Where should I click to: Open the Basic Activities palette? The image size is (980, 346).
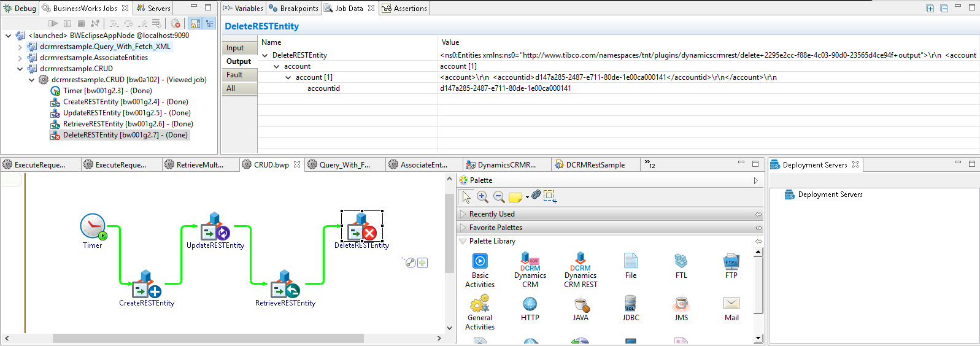tap(480, 271)
